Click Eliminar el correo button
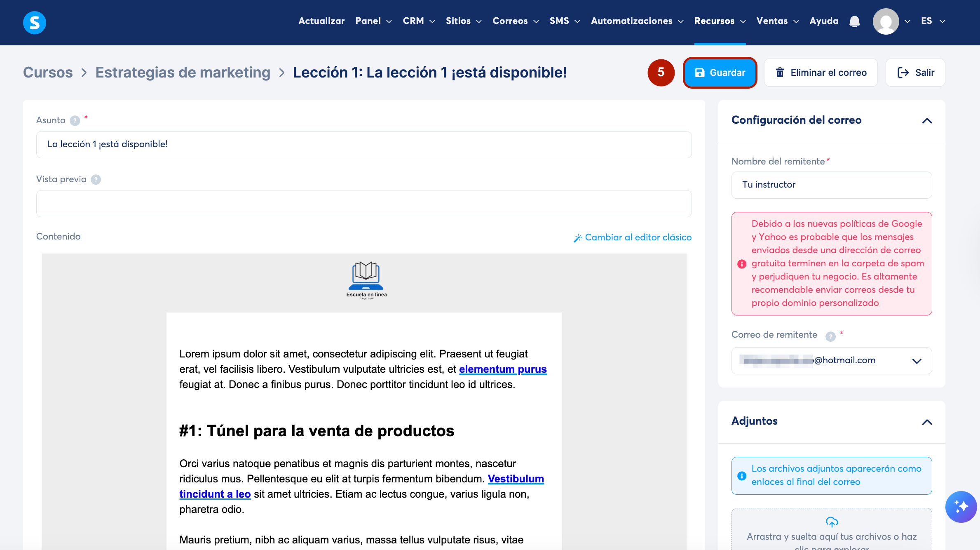 [821, 73]
